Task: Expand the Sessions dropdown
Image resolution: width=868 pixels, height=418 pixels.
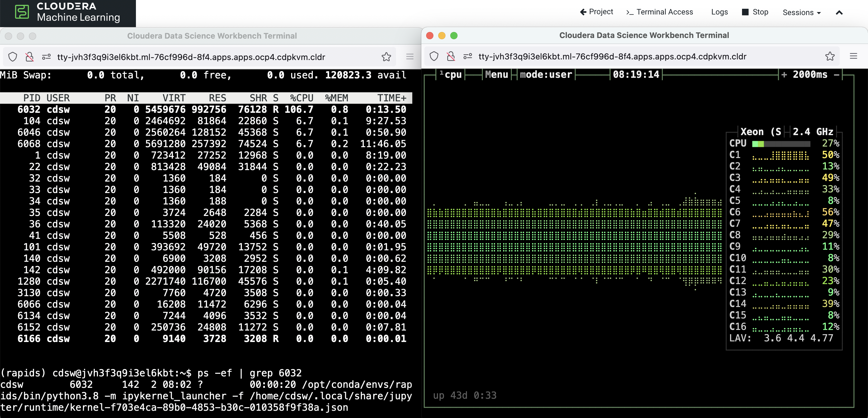Action: coord(801,12)
